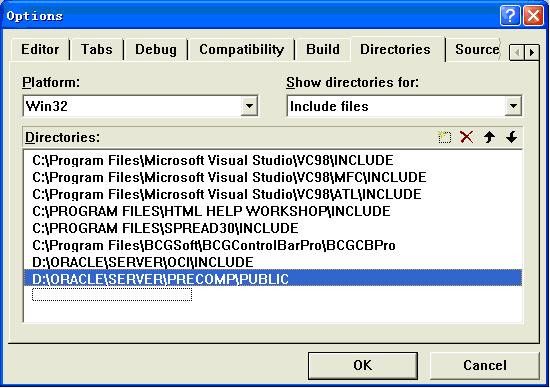Image resolution: width=550 pixels, height=388 pixels.
Task: Move selected directory up with arrow icon
Action: (489, 137)
